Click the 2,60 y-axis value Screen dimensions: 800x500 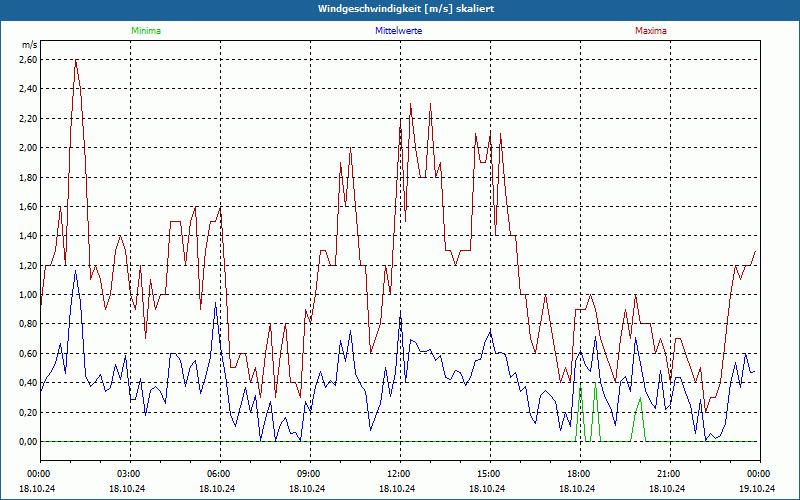click(29, 60)
